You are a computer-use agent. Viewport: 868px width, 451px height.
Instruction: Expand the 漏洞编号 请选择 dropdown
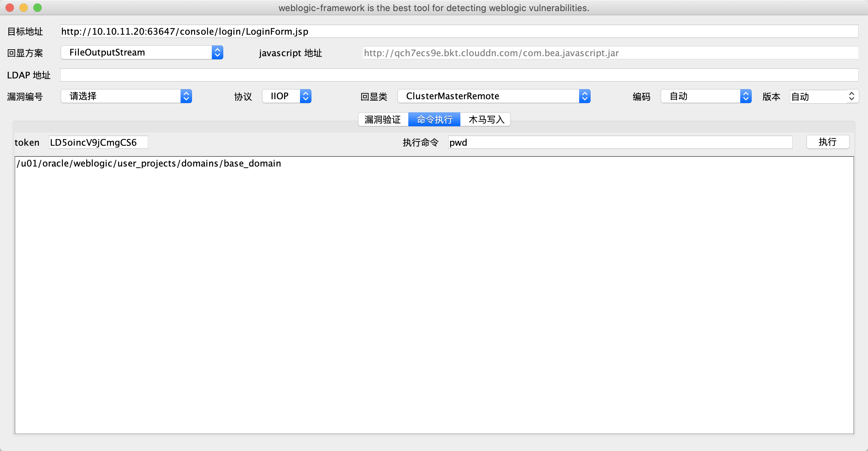click(126, 96)
